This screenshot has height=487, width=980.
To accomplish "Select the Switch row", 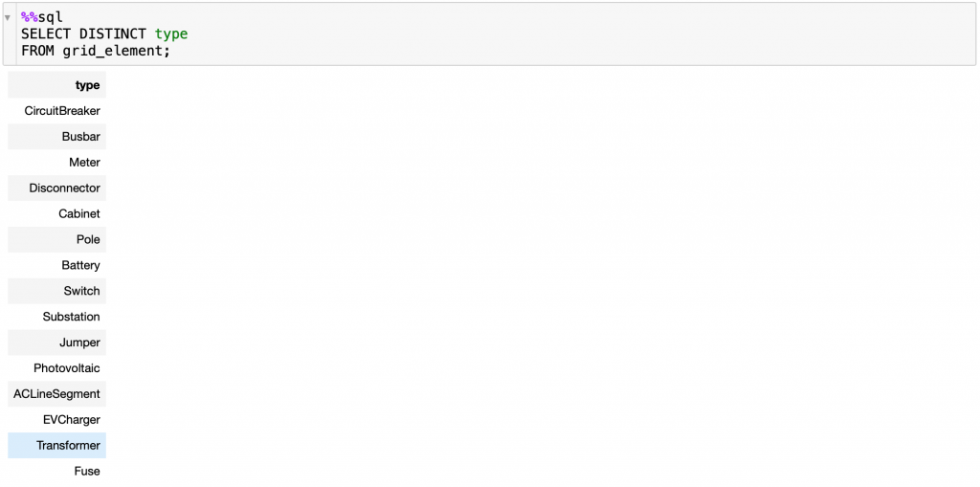I will click(x=56, y=291).
